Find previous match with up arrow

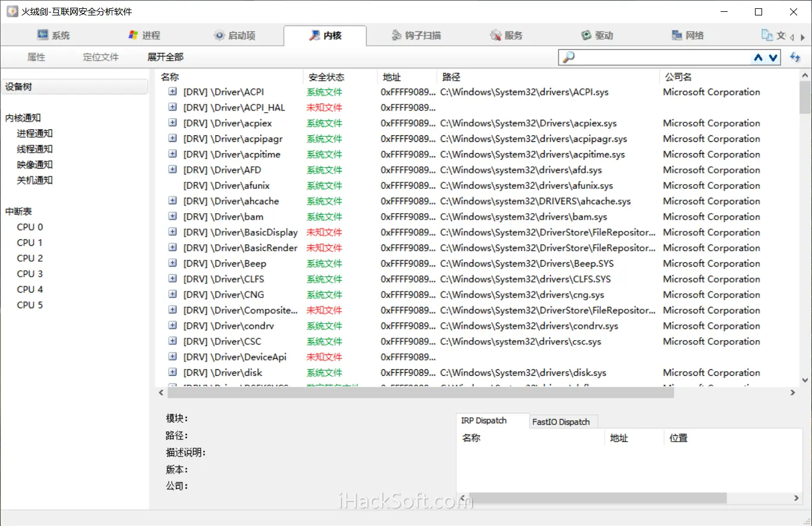tap(758, 58)
